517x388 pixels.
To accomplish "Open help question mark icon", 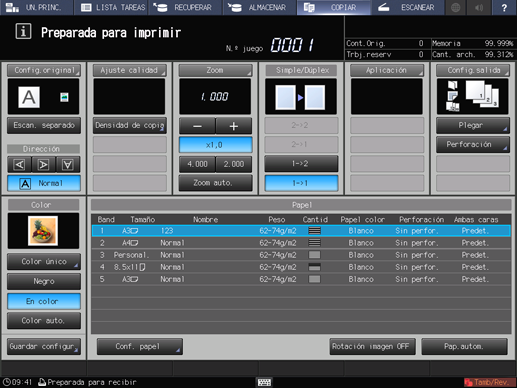I will pyautogui.click(x=504, y=7).
